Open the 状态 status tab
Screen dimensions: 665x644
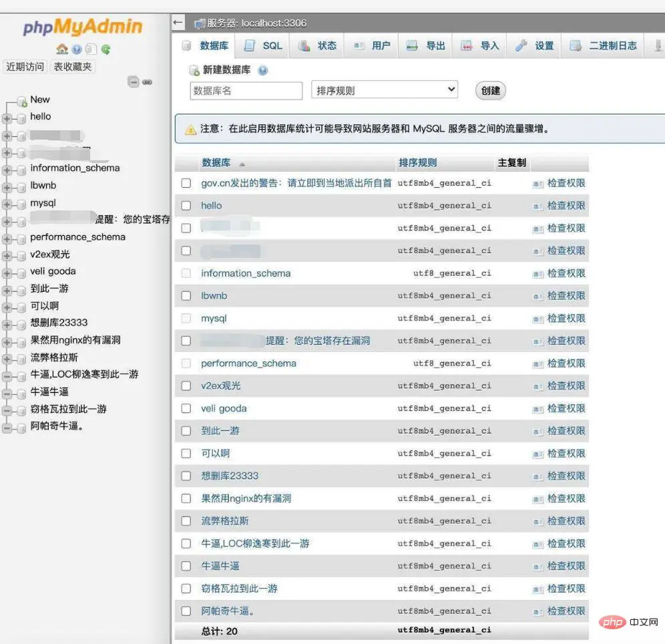[x=317, y=46]
